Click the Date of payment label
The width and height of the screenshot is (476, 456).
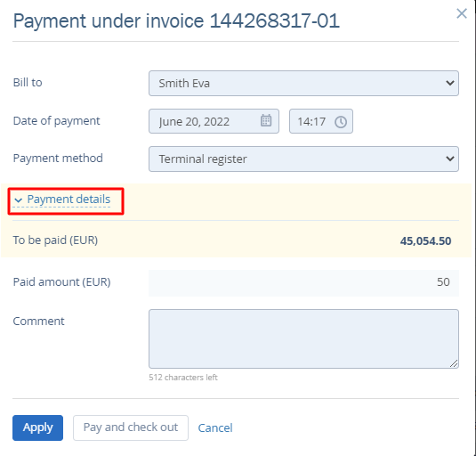tap(56, 121)
